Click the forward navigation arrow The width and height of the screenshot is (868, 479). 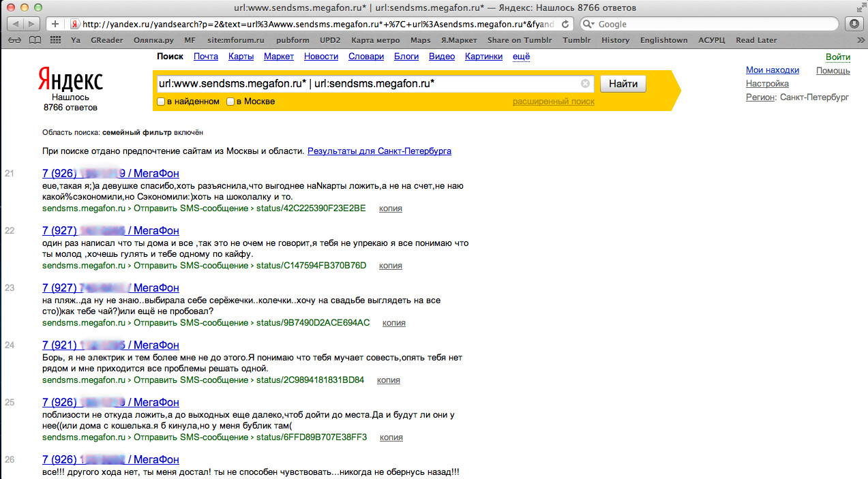(32, 24)
